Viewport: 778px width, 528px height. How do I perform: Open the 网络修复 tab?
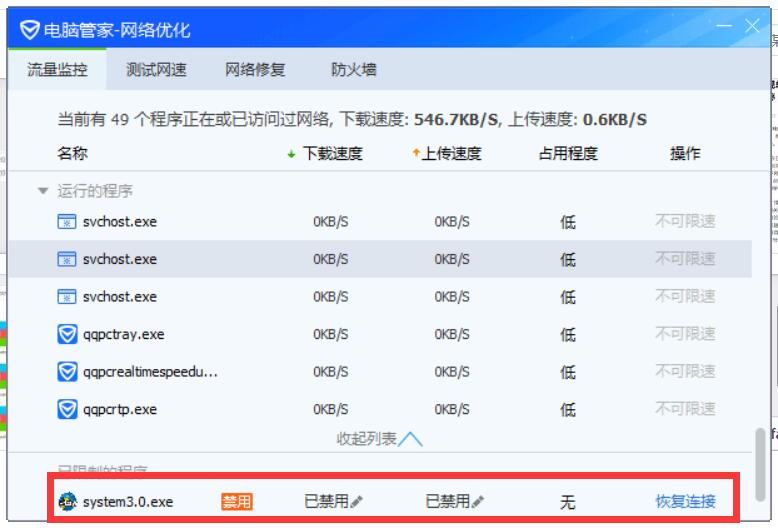pyautogui.click(x=255, y=69)
